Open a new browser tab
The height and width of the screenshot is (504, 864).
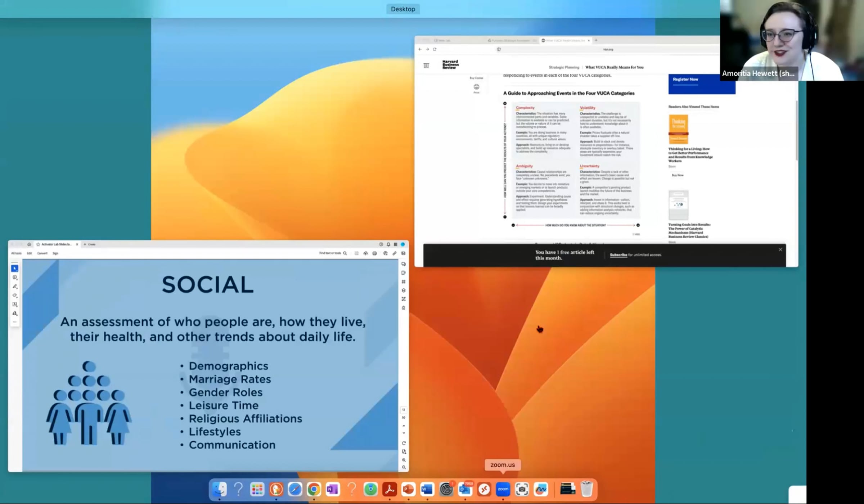596,40
